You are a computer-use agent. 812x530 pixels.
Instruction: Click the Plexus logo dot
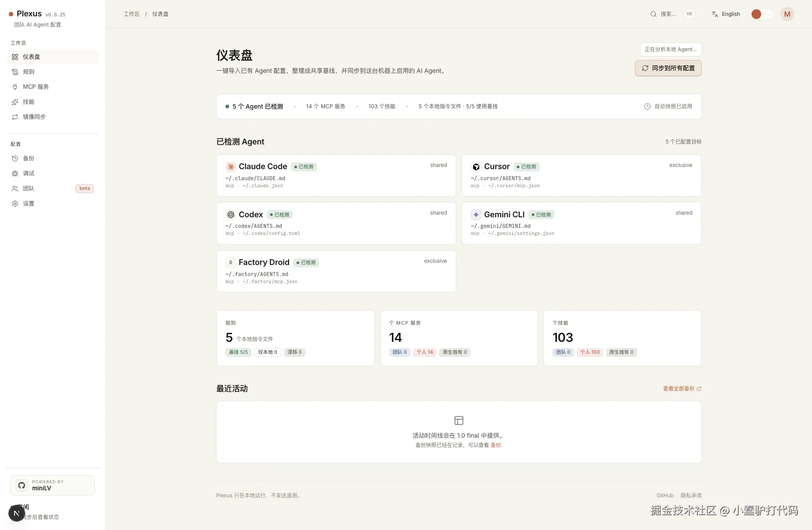[11, 14]
